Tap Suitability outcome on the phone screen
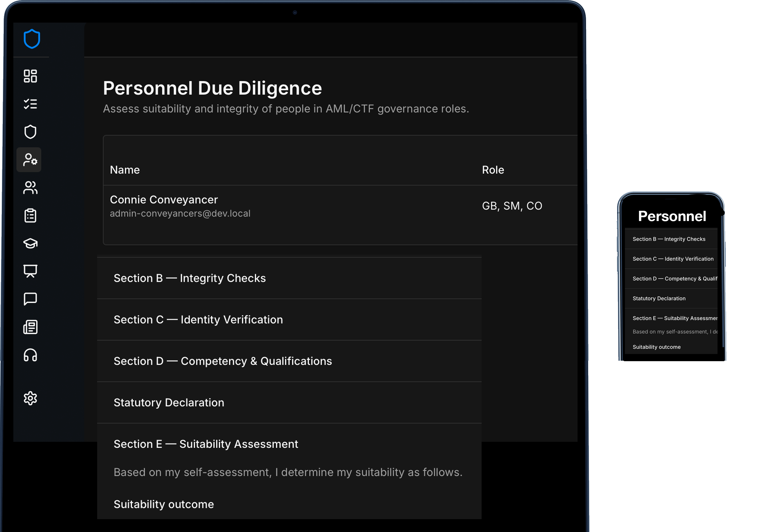The height and width of the screenshot is (532, 758). coord(657,347)
